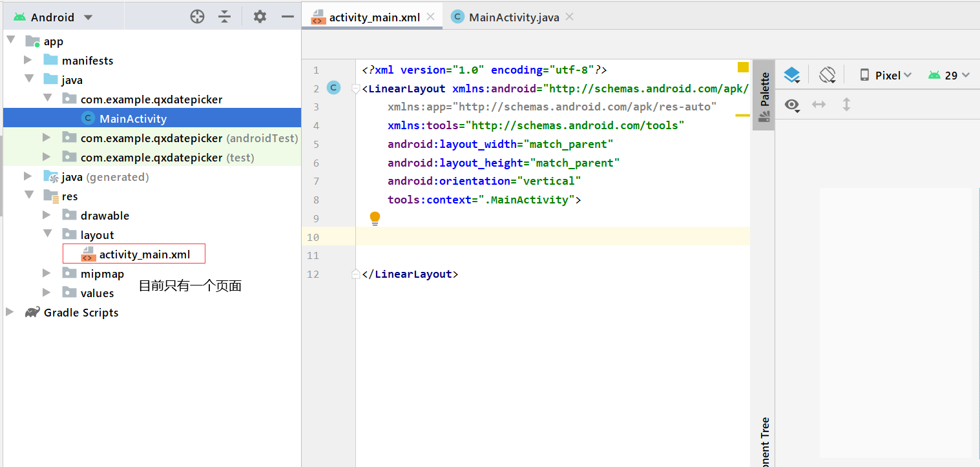Click the yellow lightbulb intention icon

375,218
